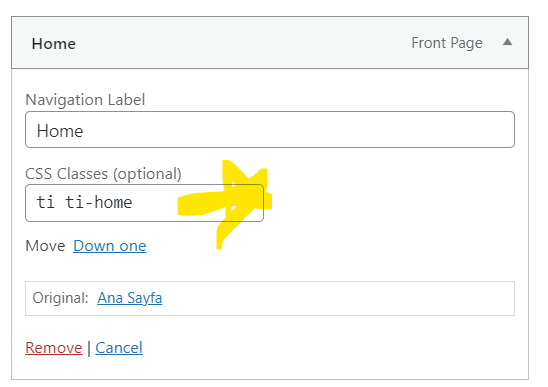This screenshot has width=548, height=387.
Task: Click the right end of the Navigation Label field
Action: 503,130
